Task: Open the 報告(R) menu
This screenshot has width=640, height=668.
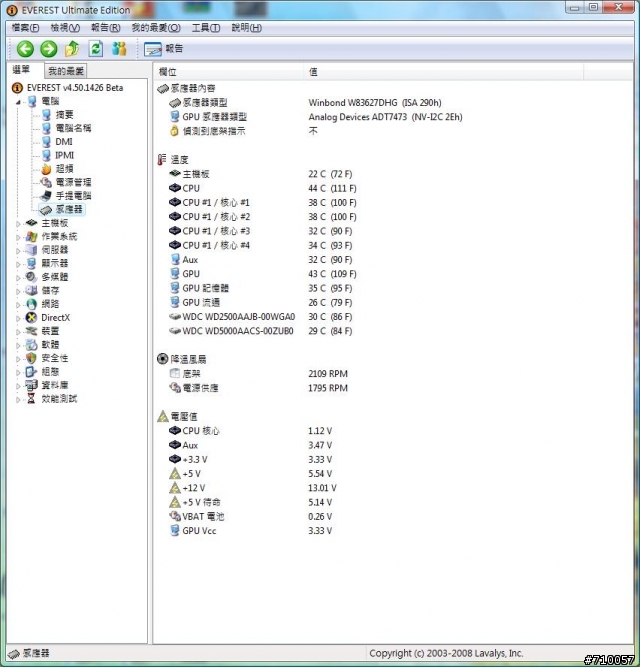Action: point(106,28)
